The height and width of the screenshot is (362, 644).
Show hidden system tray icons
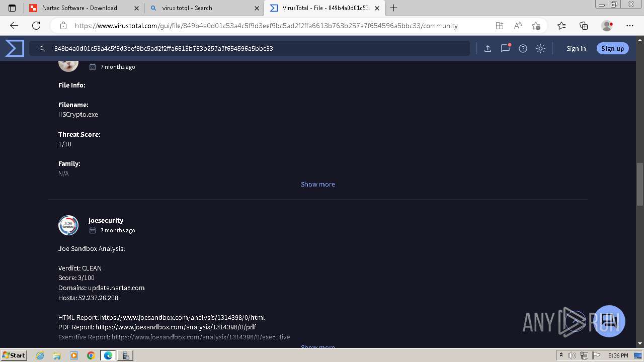[x=561, y=355]
